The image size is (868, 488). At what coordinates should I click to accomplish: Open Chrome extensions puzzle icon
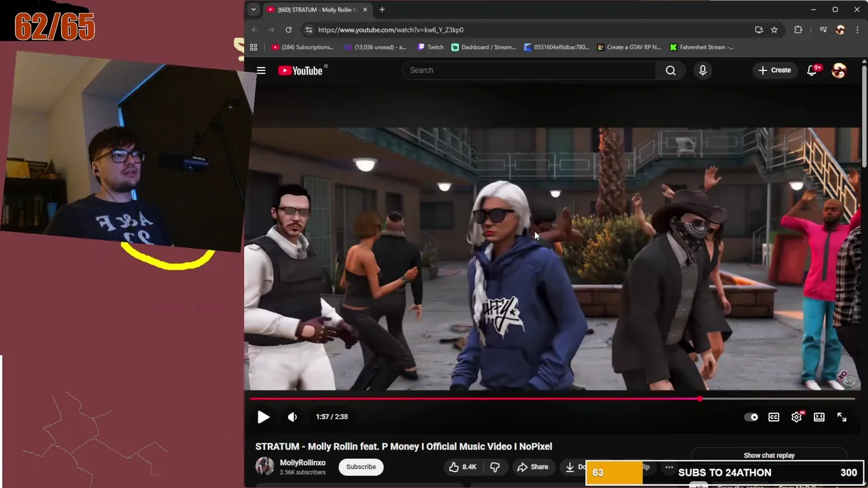point(798,30)
